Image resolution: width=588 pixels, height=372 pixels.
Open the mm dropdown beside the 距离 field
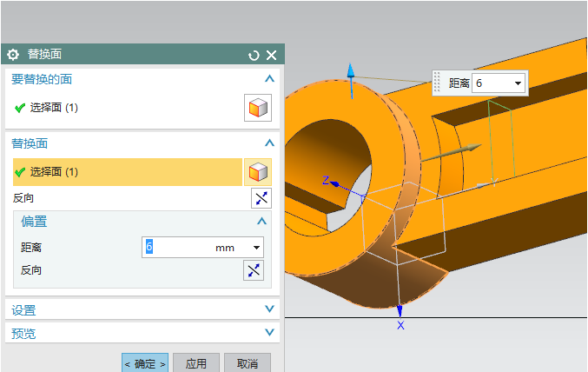coord(256,248)
